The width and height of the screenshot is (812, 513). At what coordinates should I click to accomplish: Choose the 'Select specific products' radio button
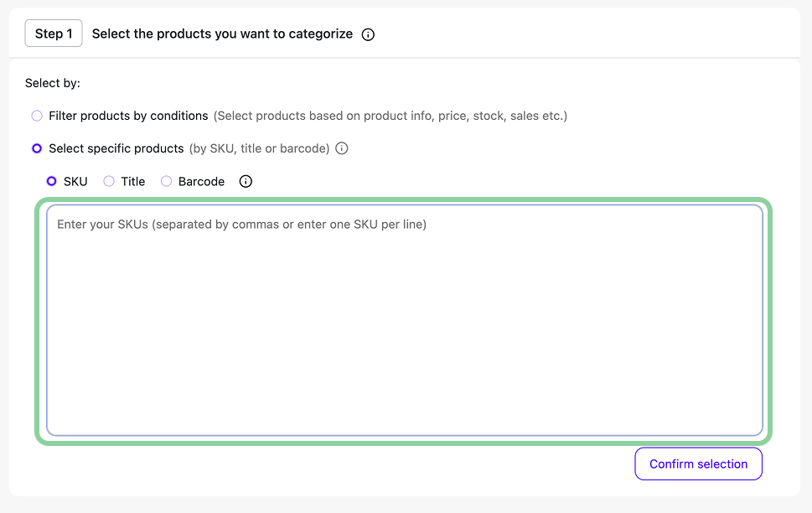37,148
